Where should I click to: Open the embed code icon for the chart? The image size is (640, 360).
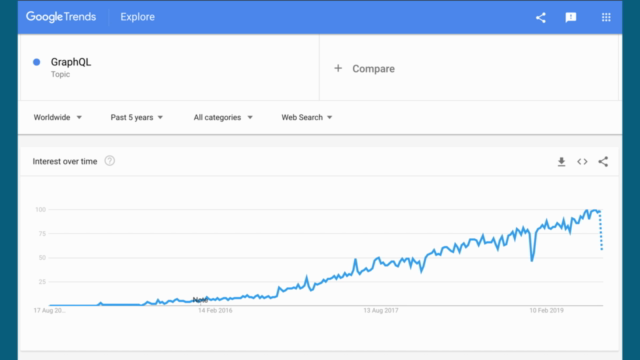click(582, 162)
